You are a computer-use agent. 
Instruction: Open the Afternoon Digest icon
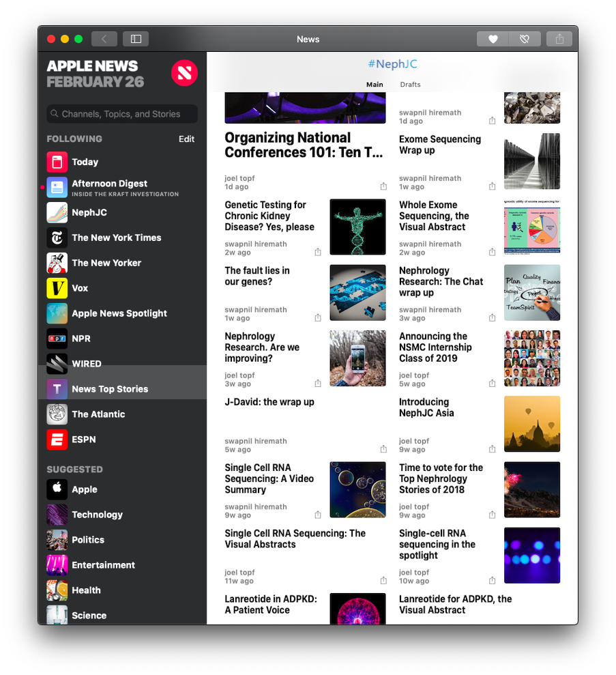pyautogui.click(x=57, y=187)
